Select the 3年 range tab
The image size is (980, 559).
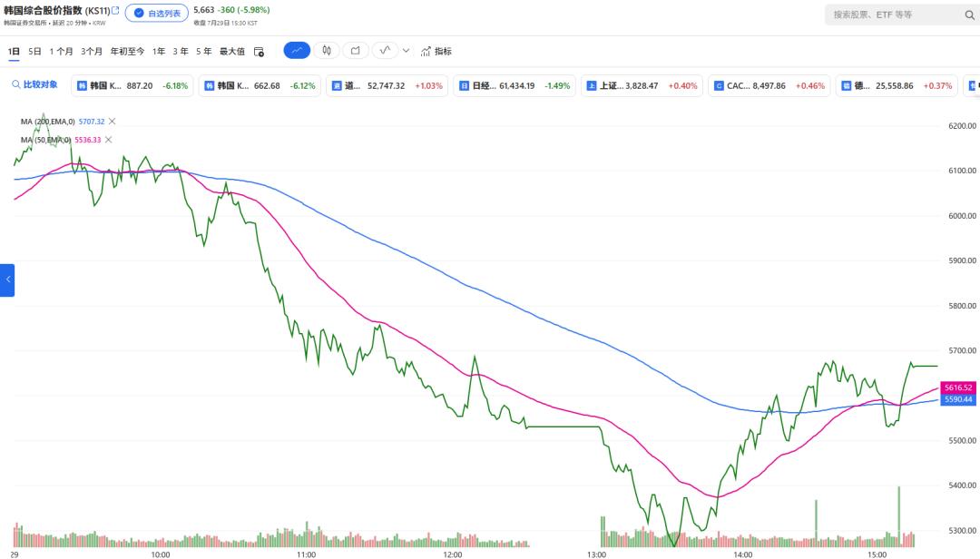pos(181,52)
